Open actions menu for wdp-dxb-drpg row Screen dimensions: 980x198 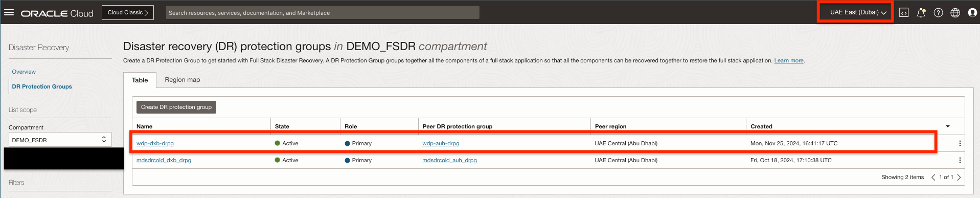click(960, 143)
